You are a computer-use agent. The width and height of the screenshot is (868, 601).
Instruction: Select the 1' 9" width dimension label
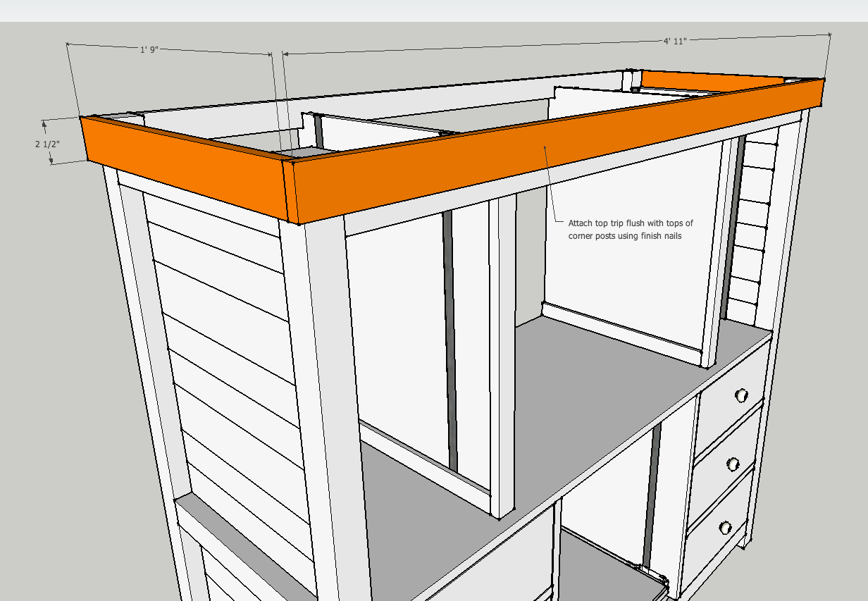coord(149,49)
